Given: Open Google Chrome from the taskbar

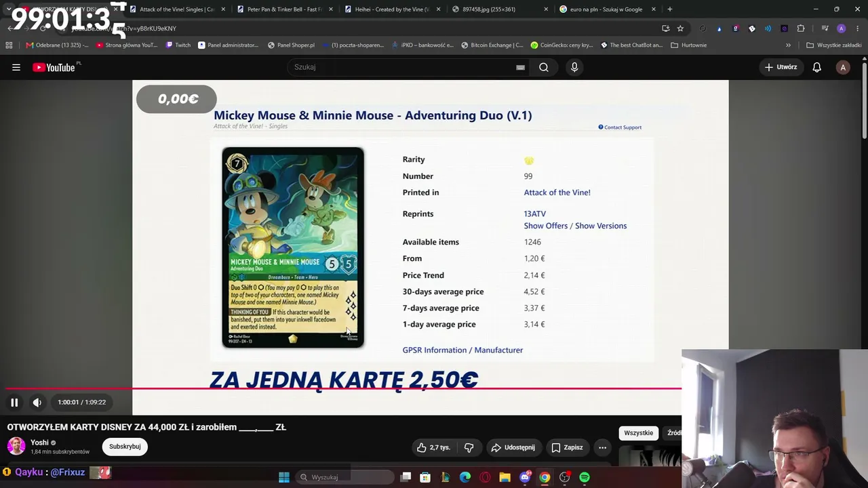Looking at the screenshot, I should click(x=545, y=477).
